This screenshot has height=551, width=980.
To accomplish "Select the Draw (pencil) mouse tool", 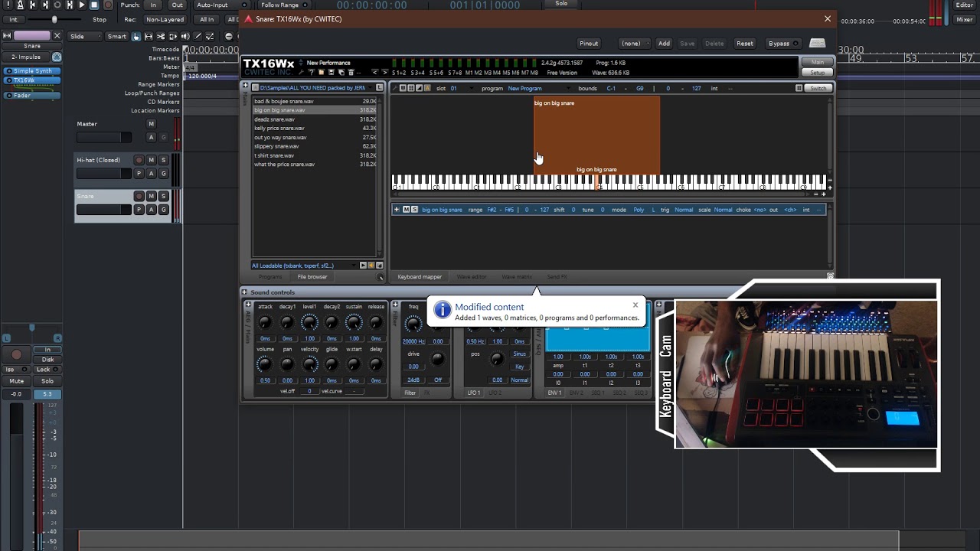I will (198, 36).
